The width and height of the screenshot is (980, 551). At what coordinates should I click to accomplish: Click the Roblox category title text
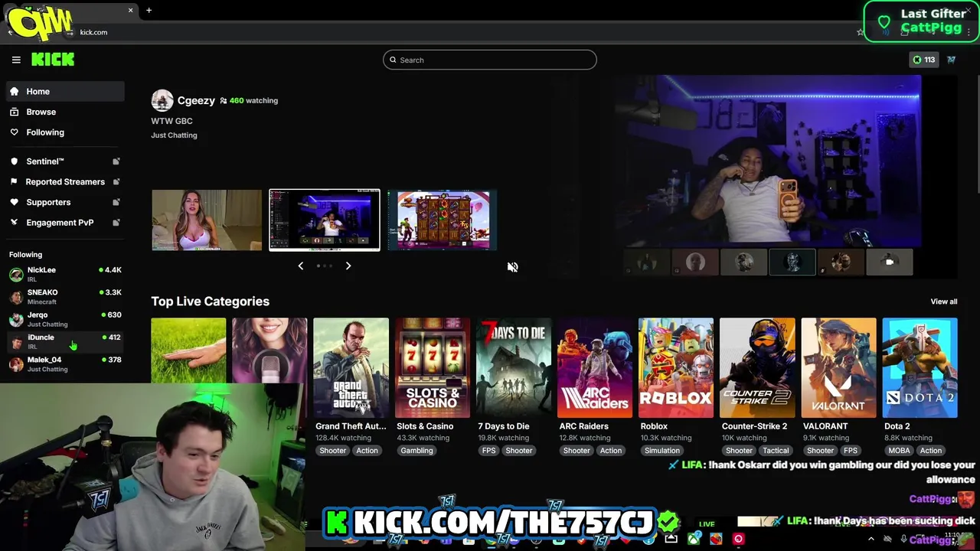[x=654, y=426]
